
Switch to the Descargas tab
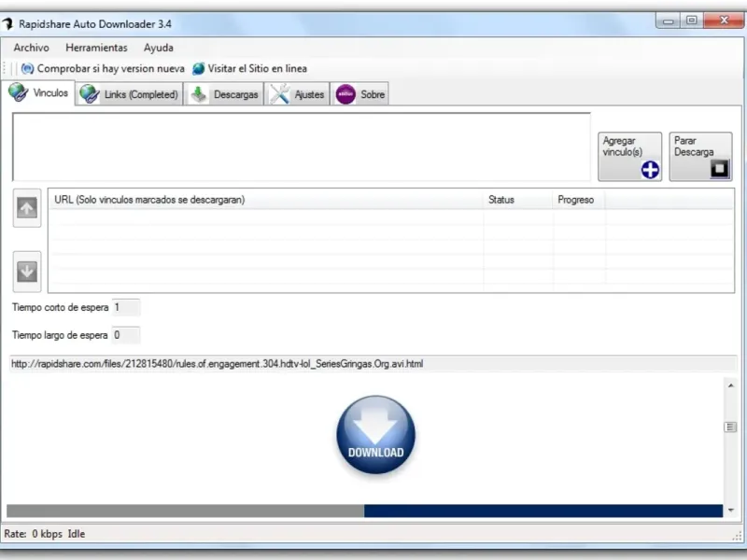224,94
